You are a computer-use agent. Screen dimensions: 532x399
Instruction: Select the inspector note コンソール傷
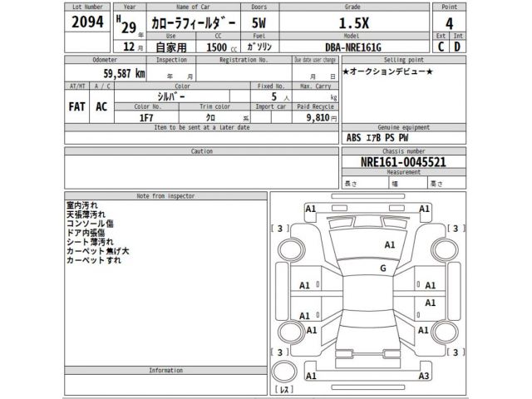[x=90, y=224]
